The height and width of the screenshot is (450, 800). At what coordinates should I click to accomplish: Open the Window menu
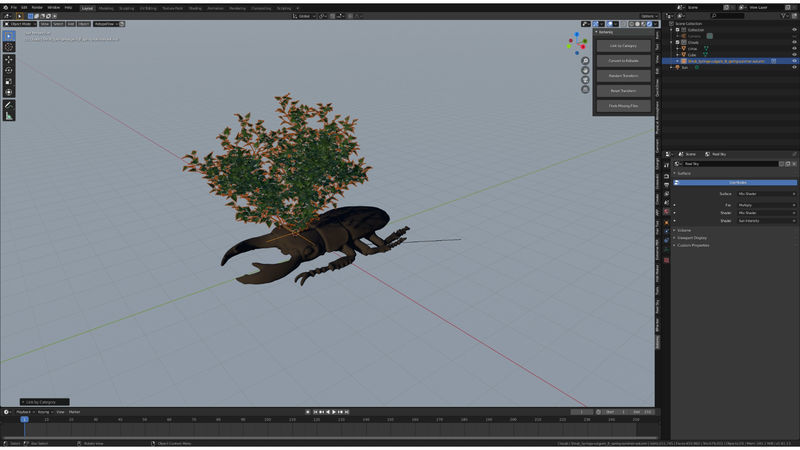click(x=54, y=8)
